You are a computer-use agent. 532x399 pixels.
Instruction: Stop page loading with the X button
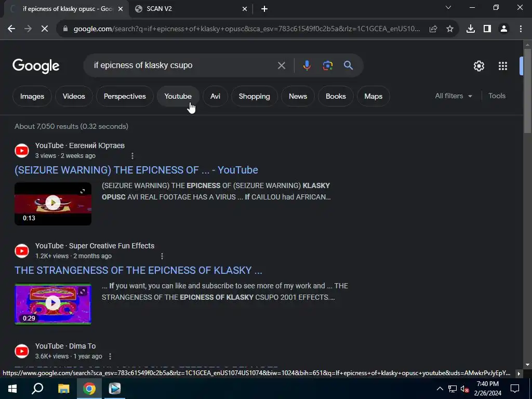[x=45, y=29]
